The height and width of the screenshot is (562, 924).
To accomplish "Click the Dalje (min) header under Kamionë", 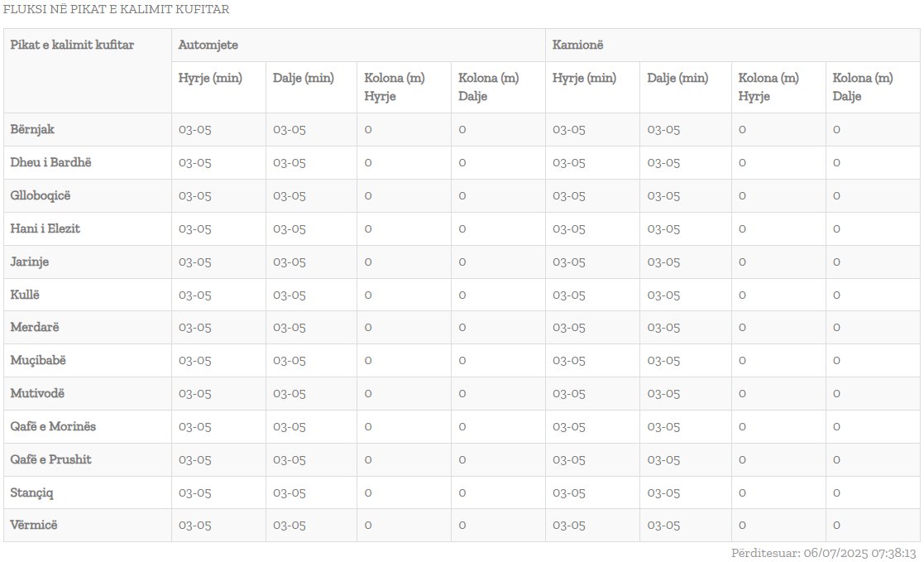I will click(x=677, y=79).
